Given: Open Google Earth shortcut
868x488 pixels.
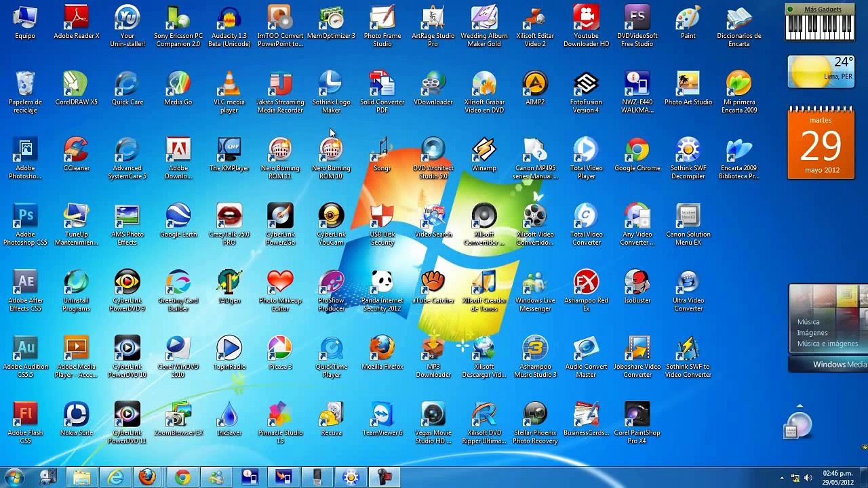Looking at the screenshot, I should click(x=178, y=220).
